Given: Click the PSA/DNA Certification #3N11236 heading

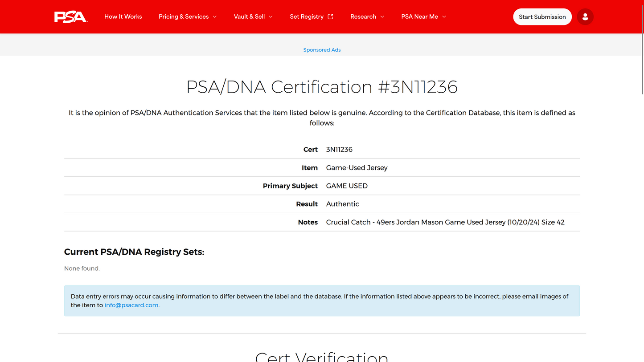Looking at the screenshot, I should [322, 87].
